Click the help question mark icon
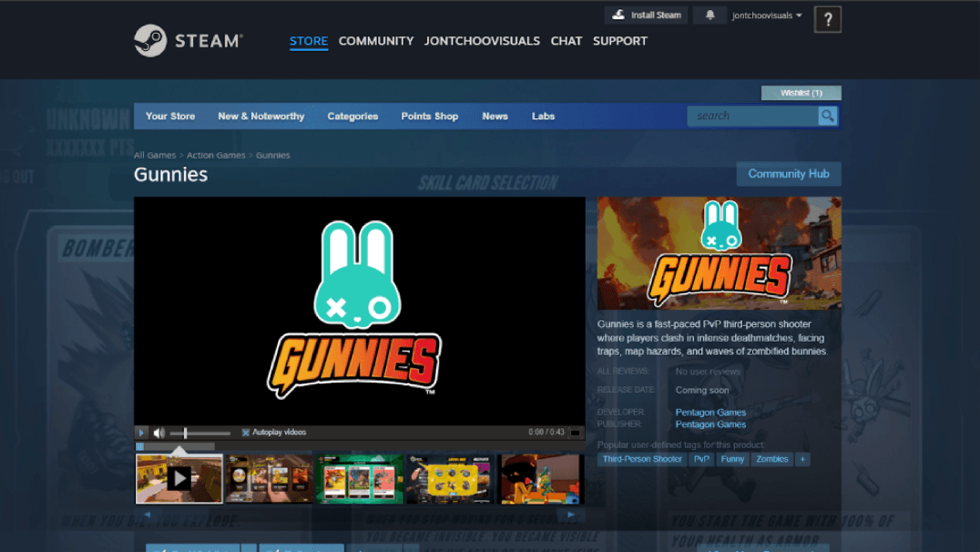Viewport: 980px width, 552px height. (x=828, y=20)
